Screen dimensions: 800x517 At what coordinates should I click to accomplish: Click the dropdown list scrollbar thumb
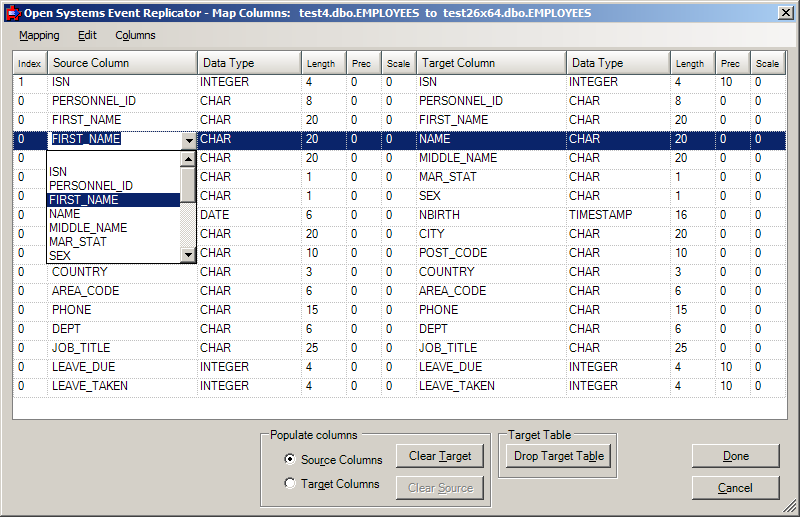click(x=188, y=184)
